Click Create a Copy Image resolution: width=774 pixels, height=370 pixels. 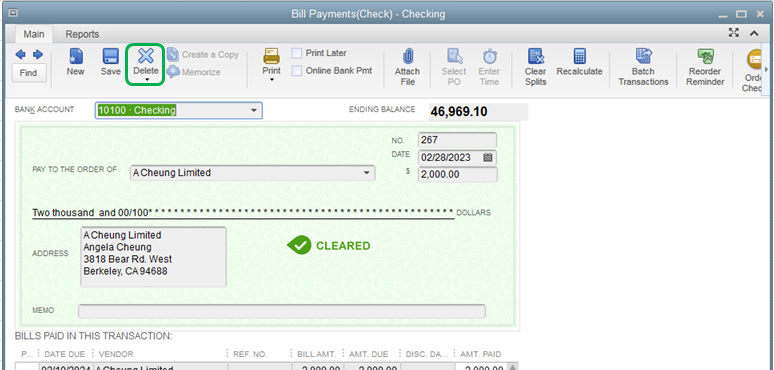[x=203, y=55]
